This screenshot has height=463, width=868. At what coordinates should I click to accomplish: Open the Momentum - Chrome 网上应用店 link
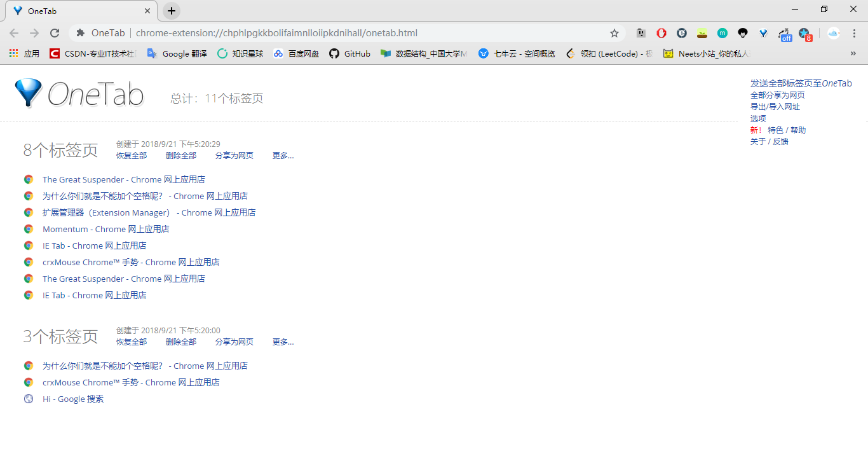click(x=106, y=229)
